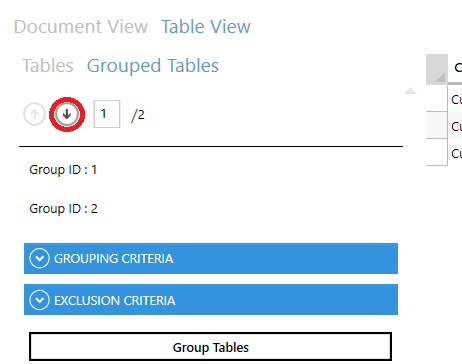Open the Tables sub-tab

tap(48, 65)
